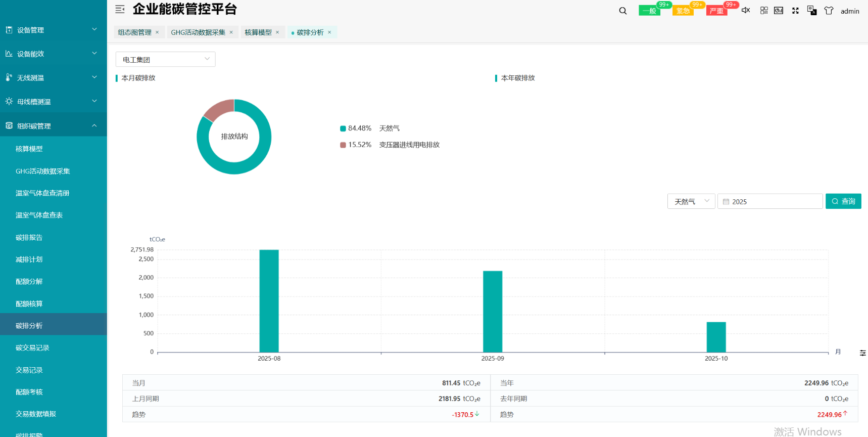
Task: Open the QR code icon
Action: 764,10
